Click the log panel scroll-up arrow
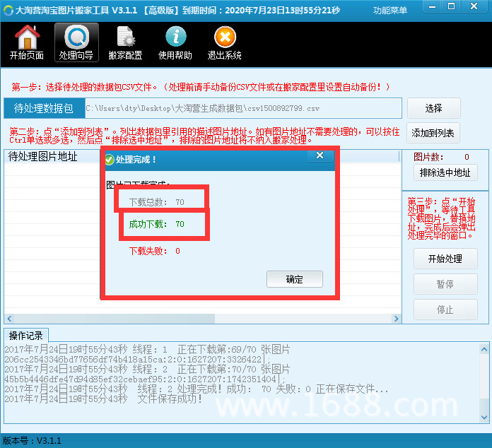Viewport: 492px width, 448px height. 484,349
